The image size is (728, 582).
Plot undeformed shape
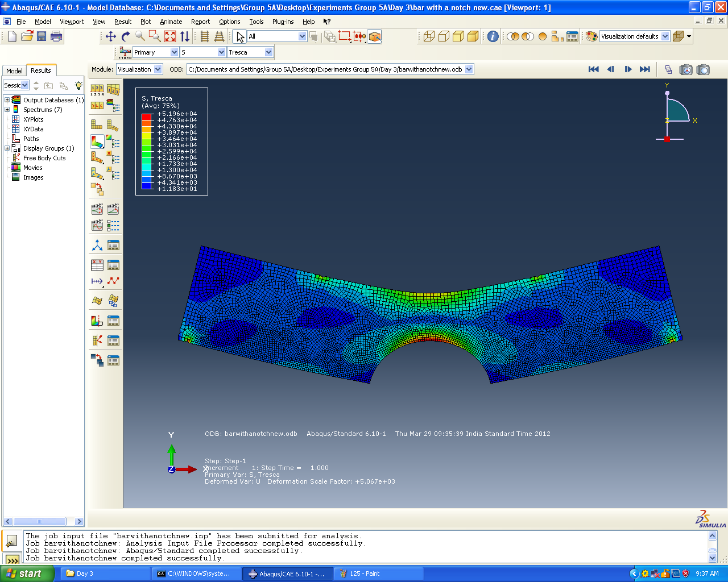97,124
